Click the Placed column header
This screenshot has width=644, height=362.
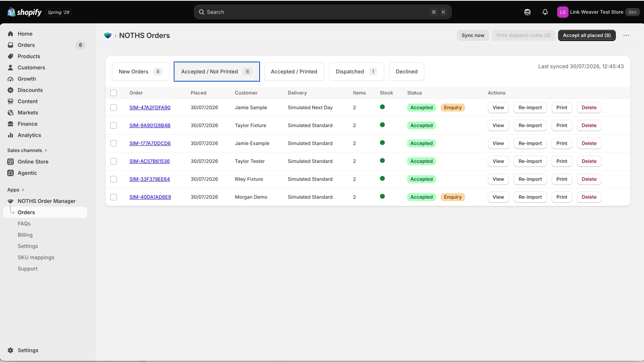pos(198,93)
